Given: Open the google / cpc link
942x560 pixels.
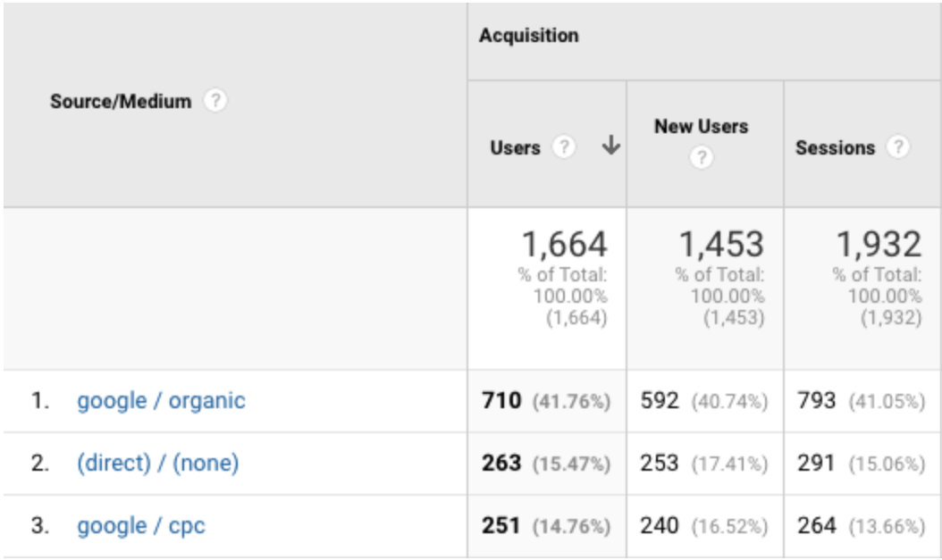Looking at the screenshot, I should tap(141, 526).
